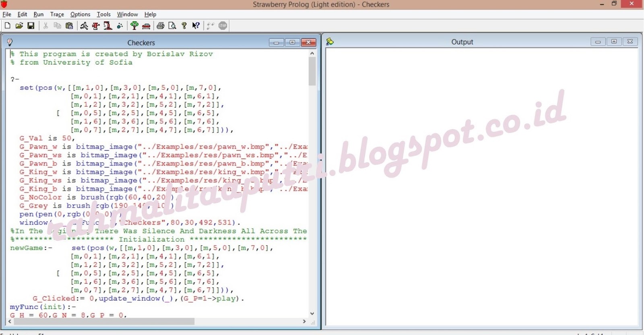
Task: Click the 'newGame:-' predicate text
Action: coord(31,248)
